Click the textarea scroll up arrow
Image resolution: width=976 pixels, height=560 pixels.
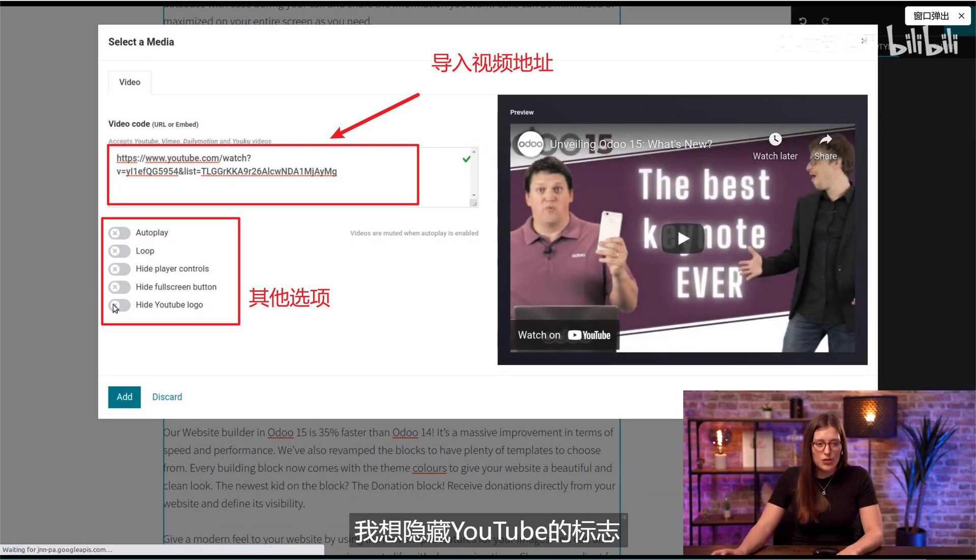point(474,151)
